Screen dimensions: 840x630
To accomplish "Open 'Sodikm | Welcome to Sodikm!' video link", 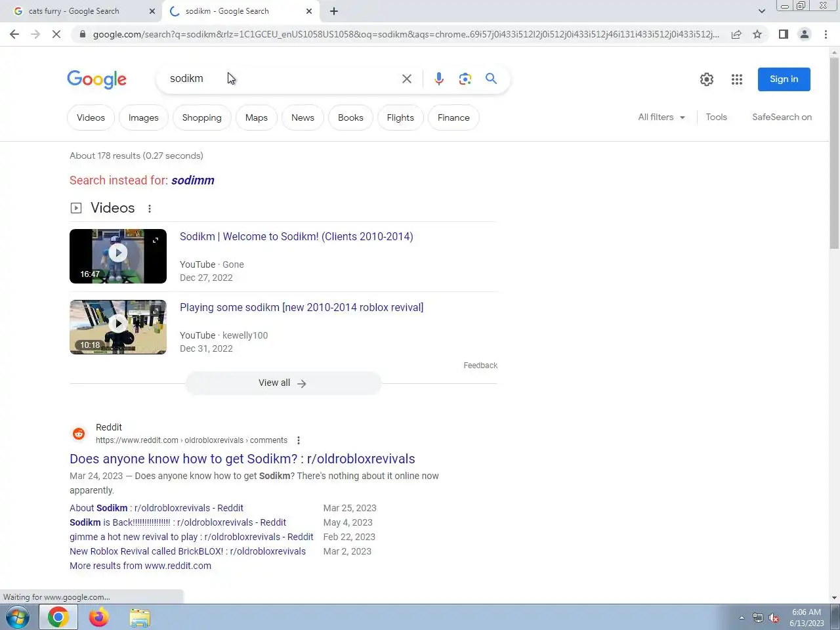I will pyautogui.click(x=297, y=237).
